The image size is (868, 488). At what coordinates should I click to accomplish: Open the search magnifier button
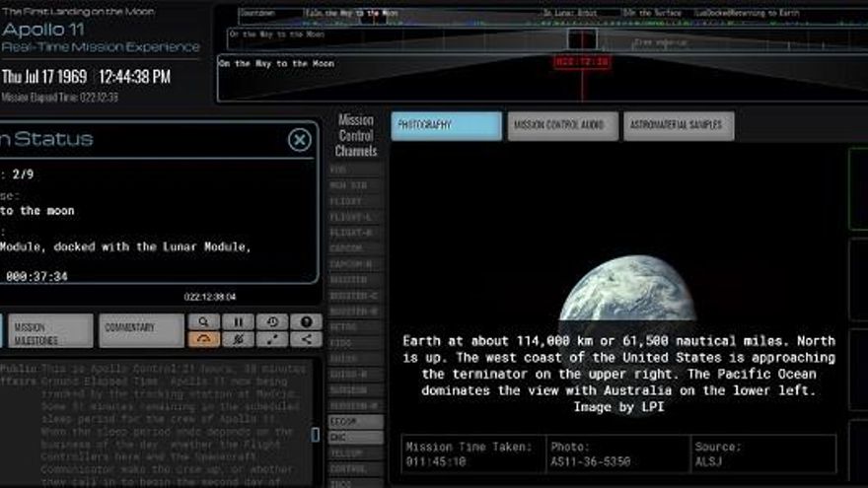coord(204,321)
